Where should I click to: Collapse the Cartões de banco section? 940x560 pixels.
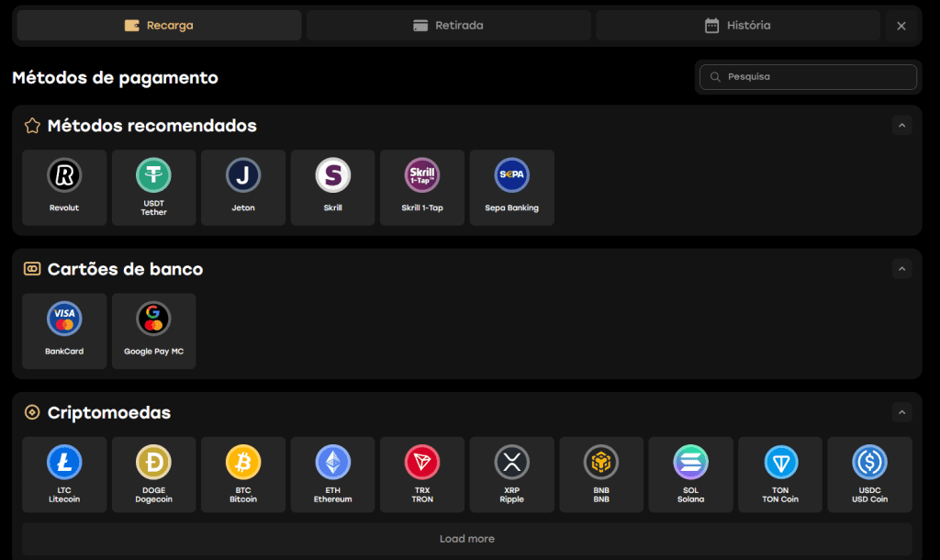pos(901,269)
